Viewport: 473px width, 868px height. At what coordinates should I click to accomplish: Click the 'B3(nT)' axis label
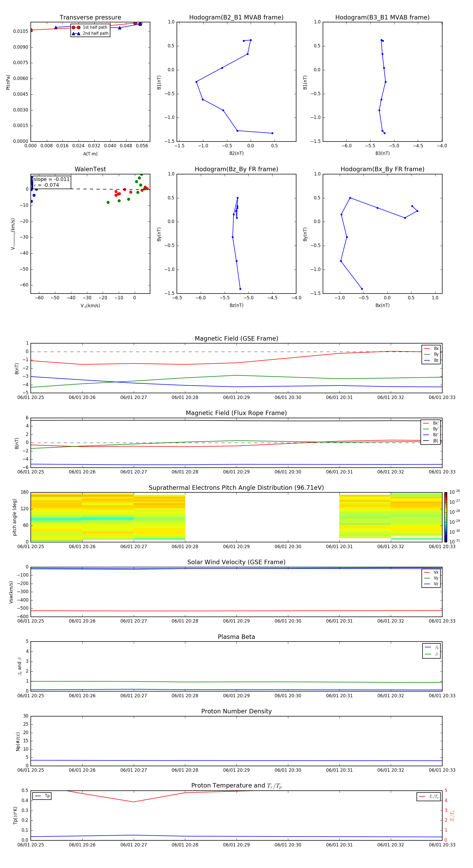tap(382, 153)
